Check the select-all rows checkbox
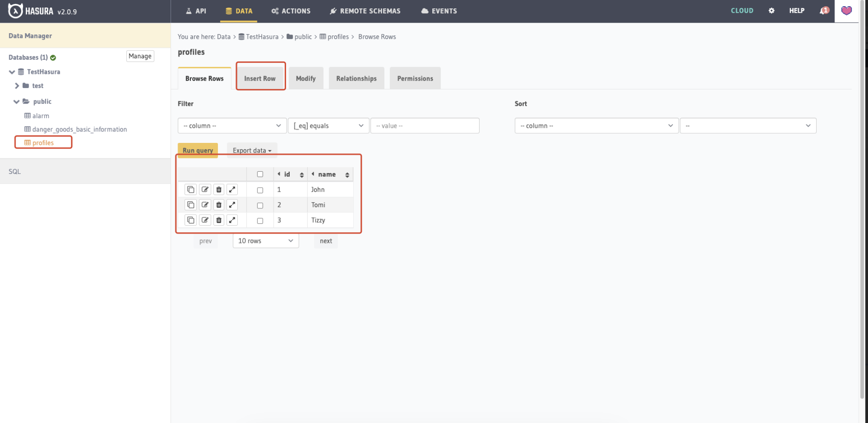 (260, 174)
